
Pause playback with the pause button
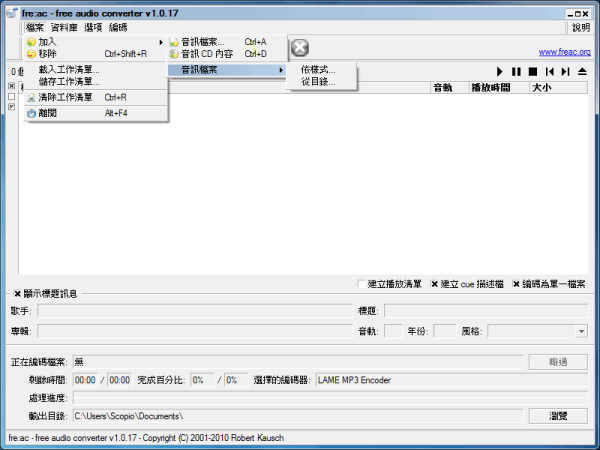tap(516, 72)
